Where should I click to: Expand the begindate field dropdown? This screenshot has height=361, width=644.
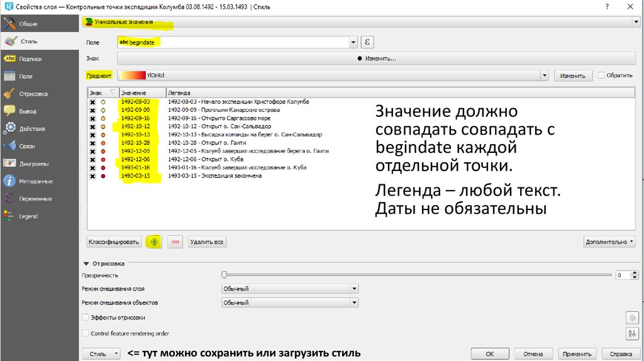click(353, 42)
